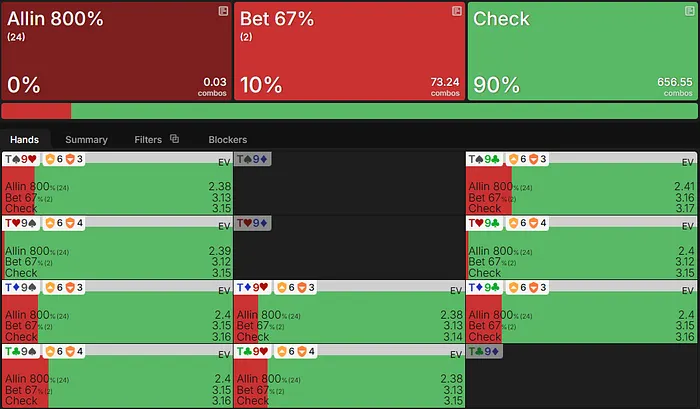This screenshot has height=409, width=700.
Task: Select the Bet 67% action card
Action: 350,51
